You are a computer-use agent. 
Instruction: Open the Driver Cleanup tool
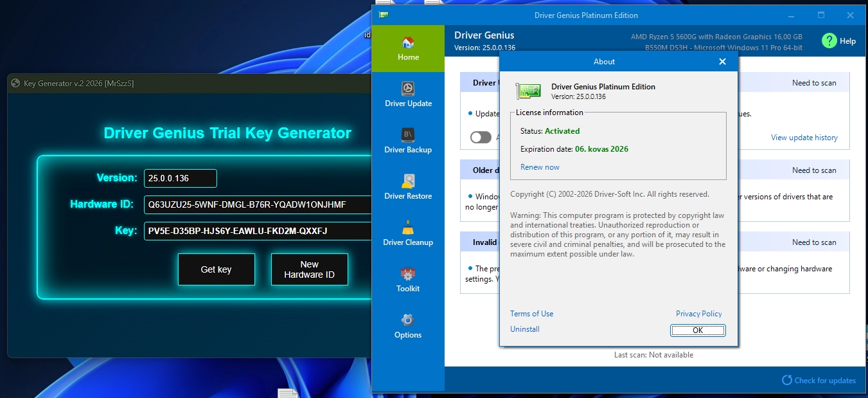point(408,233)
